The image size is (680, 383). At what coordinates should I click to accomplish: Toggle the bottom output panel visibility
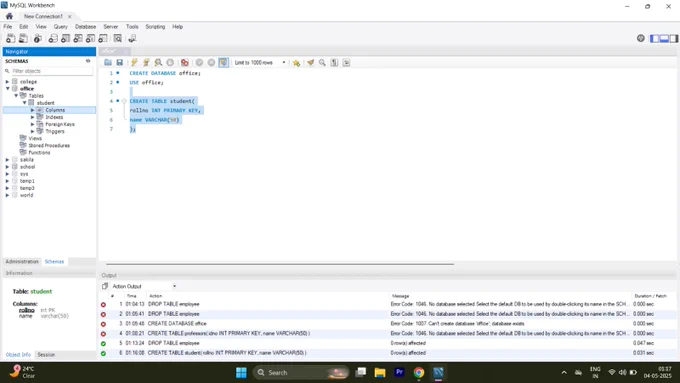pyautogui.click(x=664, y=39)
